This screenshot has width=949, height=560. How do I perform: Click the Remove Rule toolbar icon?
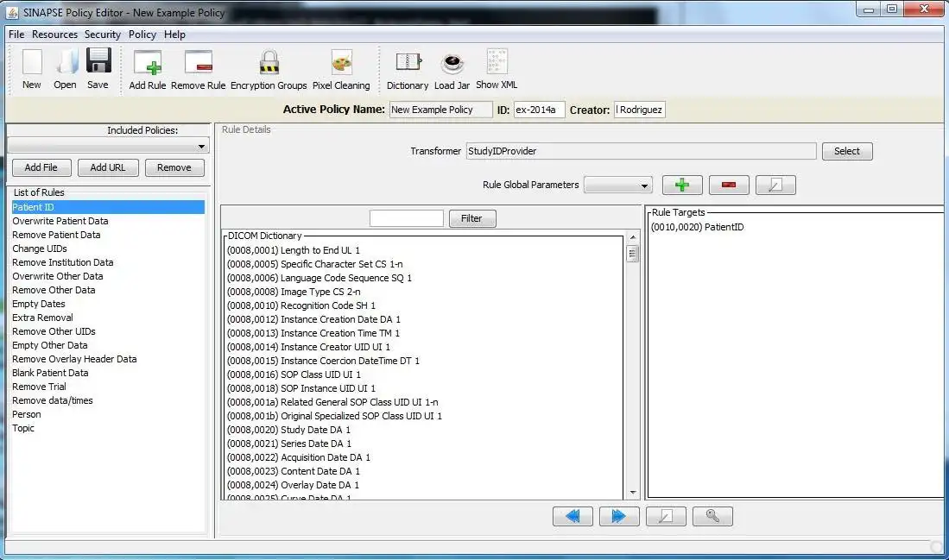(x=198, y=63)
